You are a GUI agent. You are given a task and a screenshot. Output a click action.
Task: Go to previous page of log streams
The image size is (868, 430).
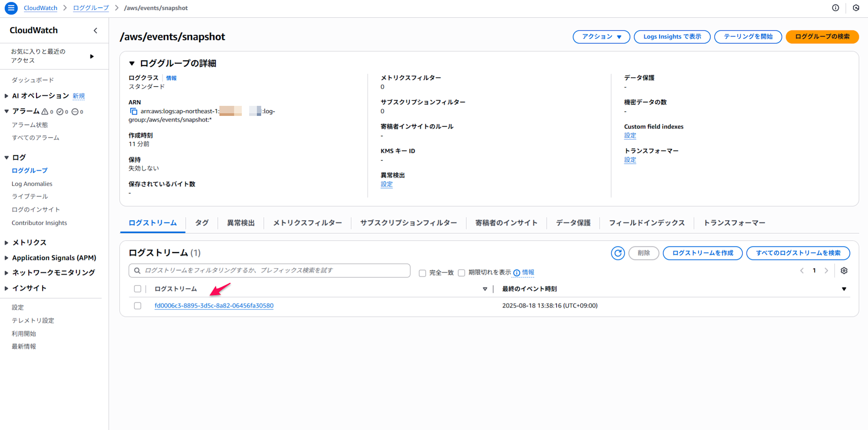[802, 271]
